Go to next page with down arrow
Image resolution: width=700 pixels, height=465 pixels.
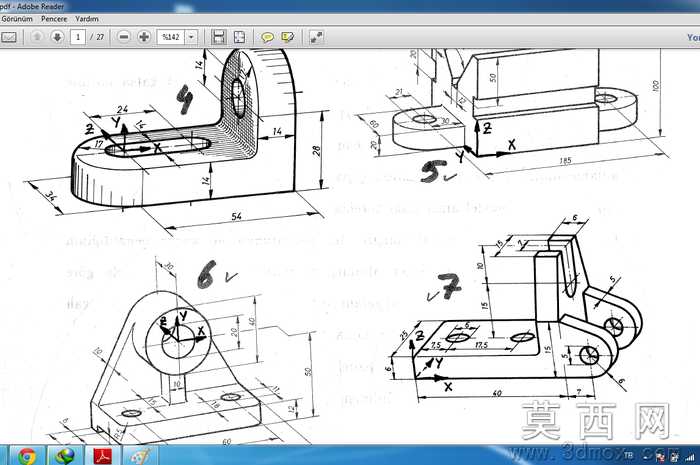[57, 37]
